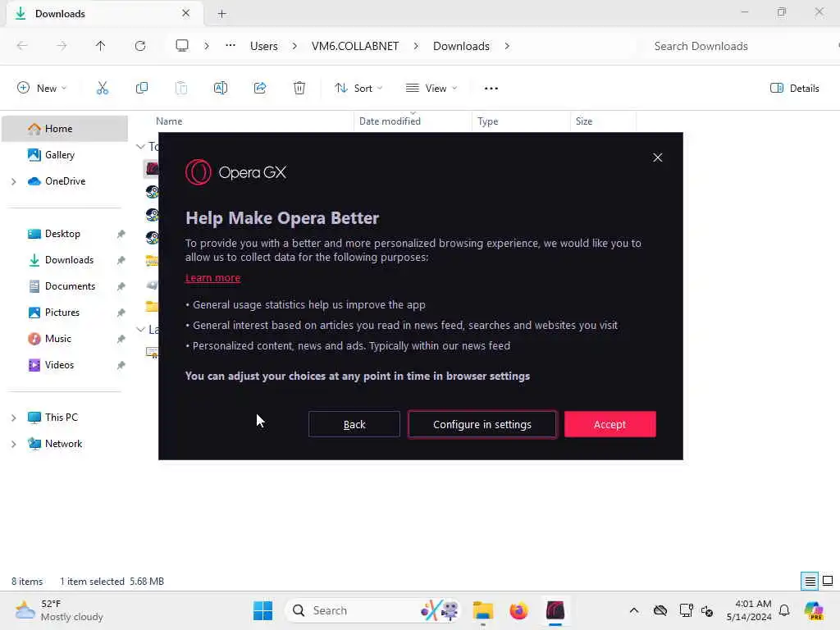Image resolution: width=840 pixels, height=630 pixels.
Task: Switch to large thumbnails view icon
Action: (x=828, y=582)
